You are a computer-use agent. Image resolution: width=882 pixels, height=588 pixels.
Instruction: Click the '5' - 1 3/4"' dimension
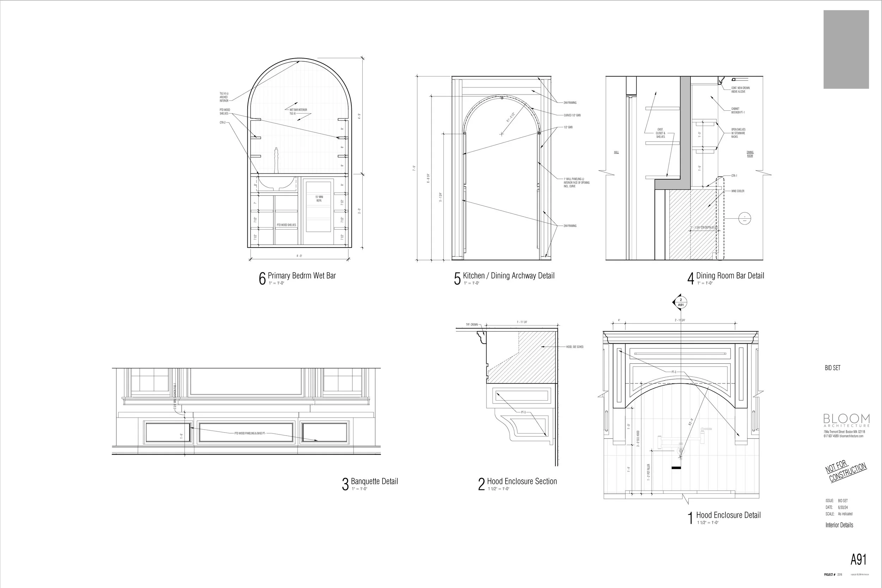(440, 197)
